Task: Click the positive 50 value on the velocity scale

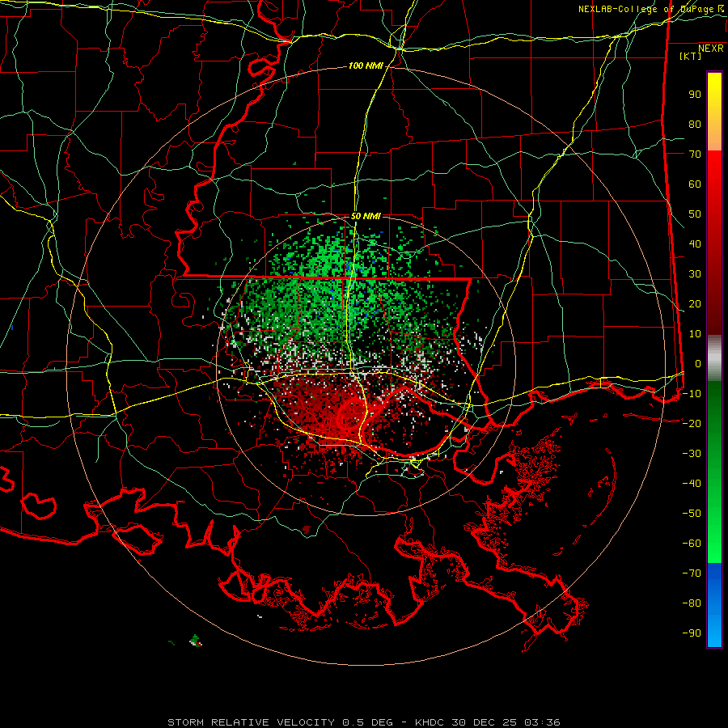Action: 695,214
